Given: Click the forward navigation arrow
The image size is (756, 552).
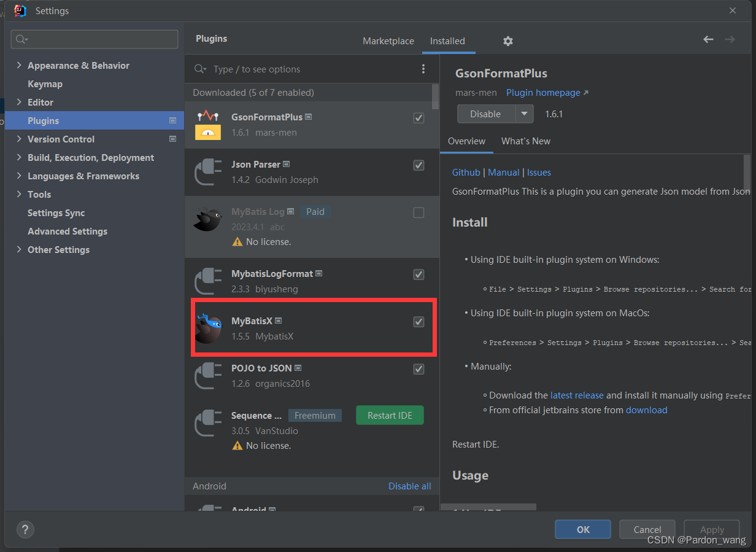Looking at the screenshot, I should click(x=730, y=39).
